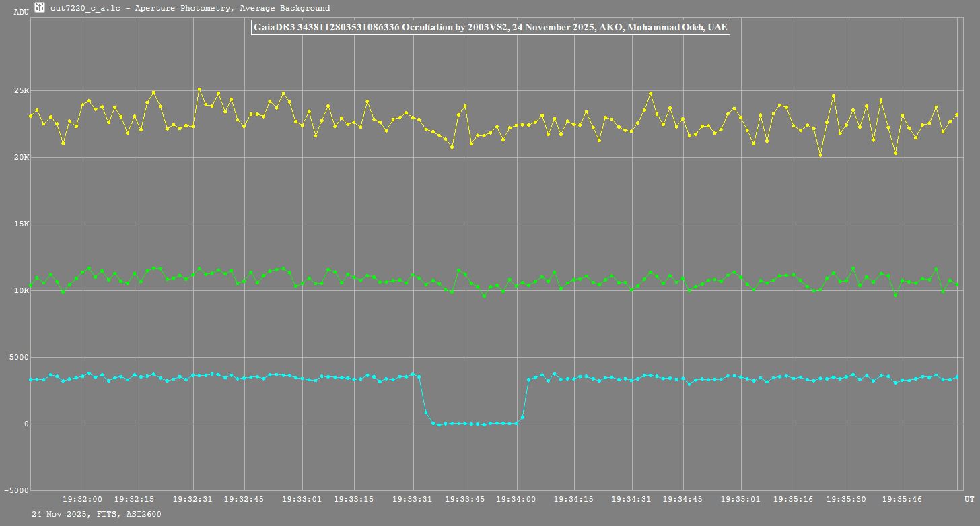Click the ADU axis unit label
The height and width of the screenshot is (526, 980).
(22, 12)
